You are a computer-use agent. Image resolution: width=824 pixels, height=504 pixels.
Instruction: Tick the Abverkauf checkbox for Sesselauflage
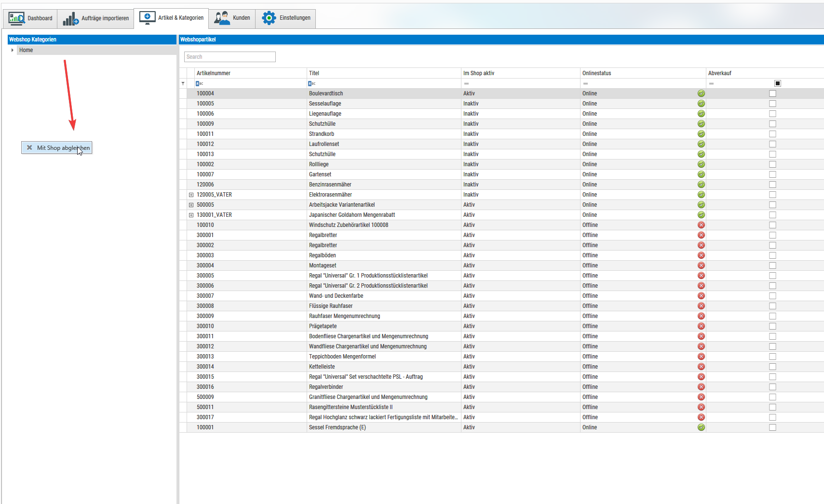[772, 104]
